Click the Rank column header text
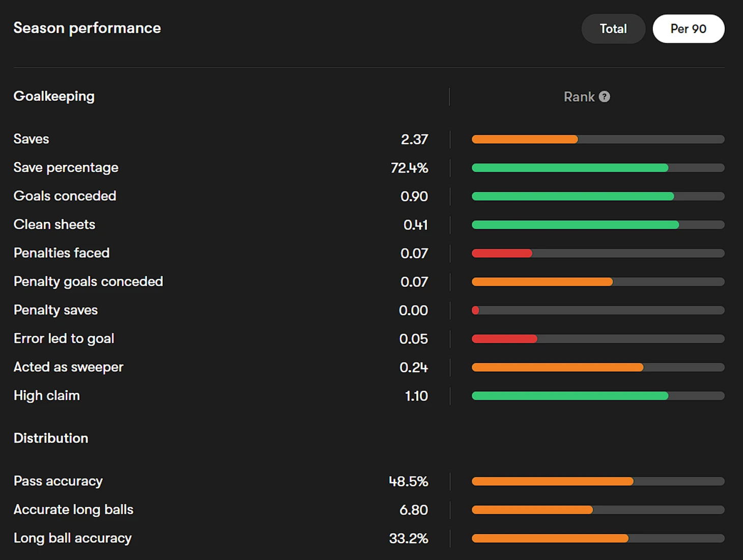Viewport: 743px width, 560px height. (579, 97)
